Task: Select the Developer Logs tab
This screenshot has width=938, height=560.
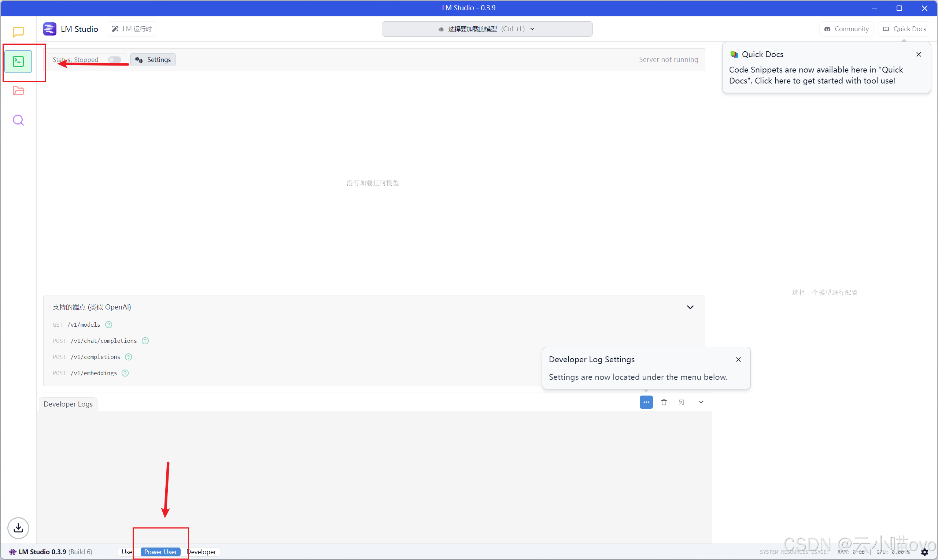Action: click(x=68, y=404)
